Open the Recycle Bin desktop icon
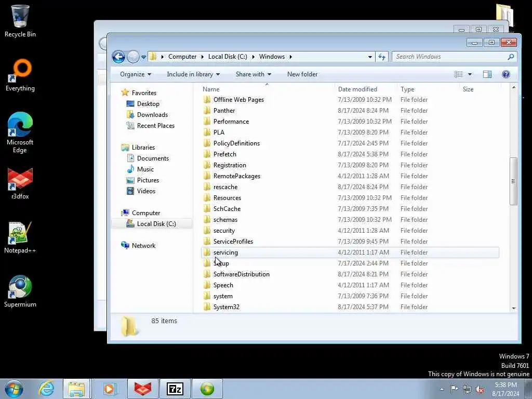This screenshot has height=399, width=532. point(20,21)
